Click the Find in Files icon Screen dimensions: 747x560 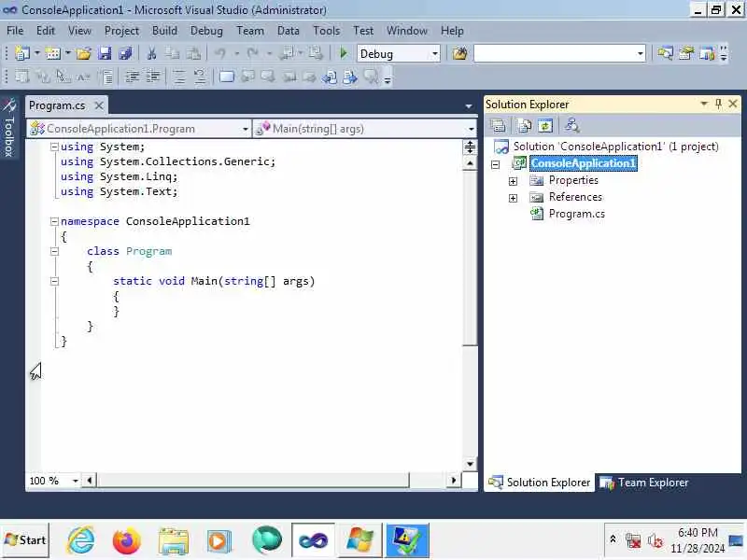459,53
